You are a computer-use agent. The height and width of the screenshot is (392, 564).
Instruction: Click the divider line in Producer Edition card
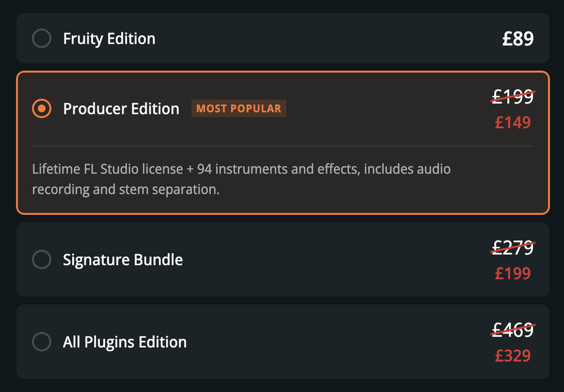tap(282, 146)
